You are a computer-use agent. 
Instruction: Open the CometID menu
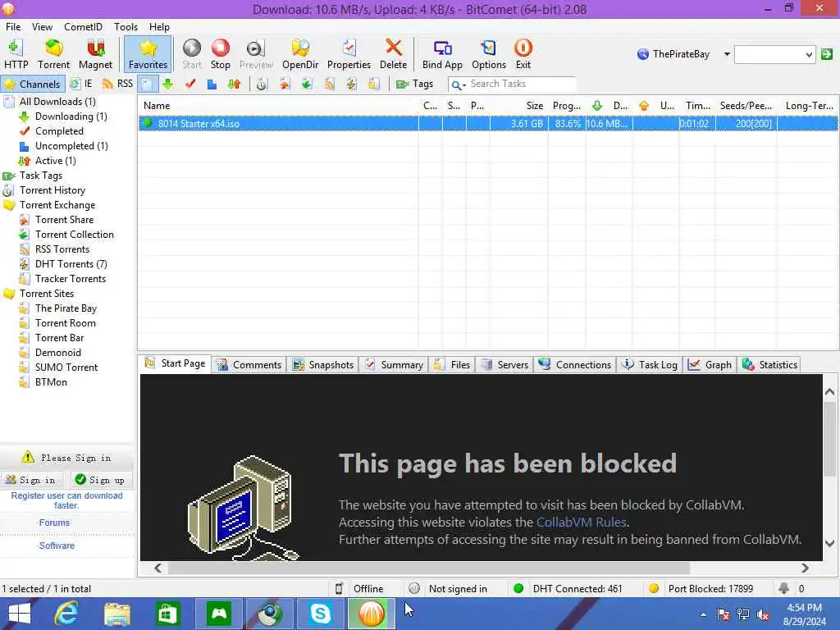[83, 27]
